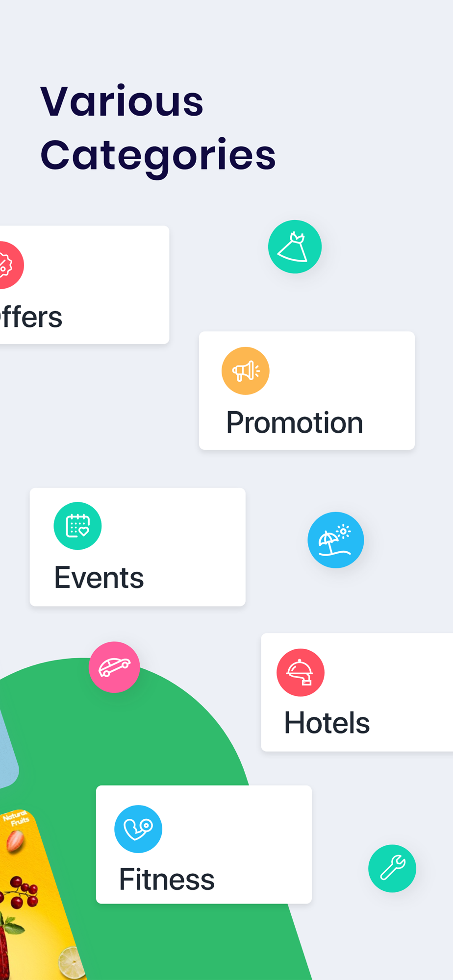Tap the blue flexing arm Fitness icon
This screenshot has height=980, width=453.
point(138,829)
